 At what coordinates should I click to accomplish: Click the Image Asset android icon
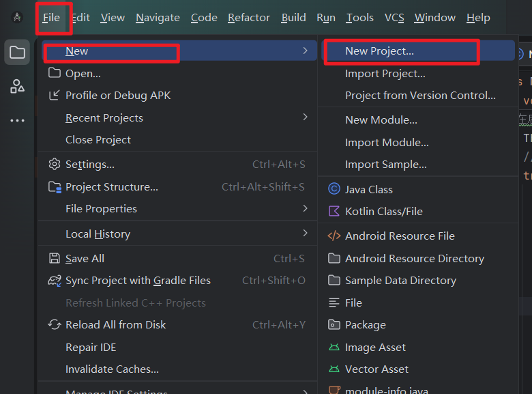coord(334,347)
